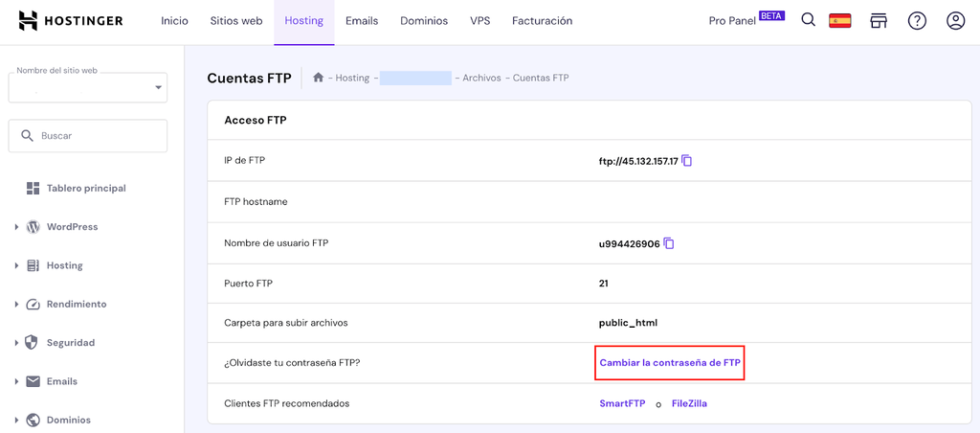Copy the FTP username u994426906
The width and height of the screenshot is (980, 433).
tap(669, 243)
